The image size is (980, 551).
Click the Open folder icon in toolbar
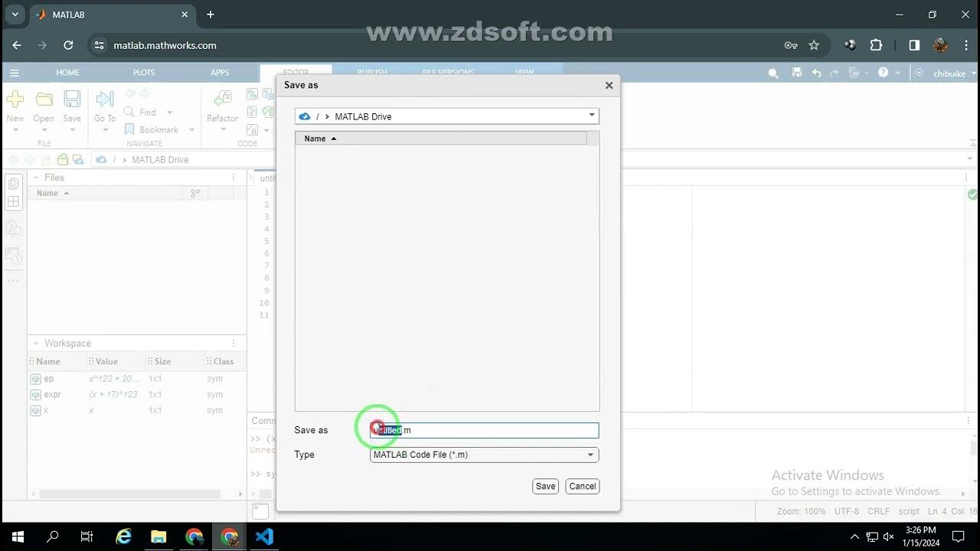(44, 99)
